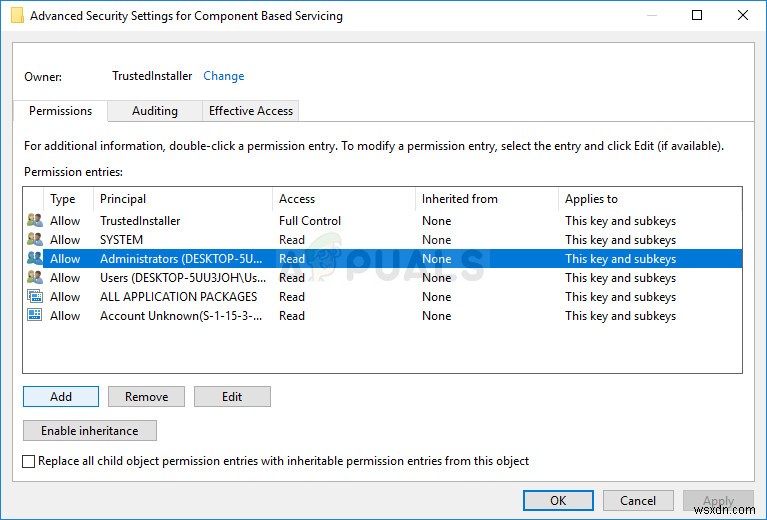Click the Administrators entry group icon
Image resolution: width=767 pixels, height=520 pixels.
tap(35, 259)
